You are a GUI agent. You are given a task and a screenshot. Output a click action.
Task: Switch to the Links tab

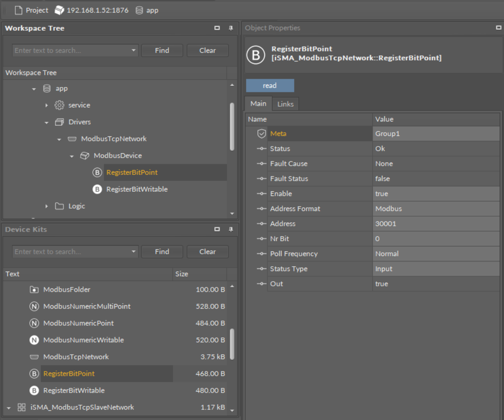click(x=285, y=104)
